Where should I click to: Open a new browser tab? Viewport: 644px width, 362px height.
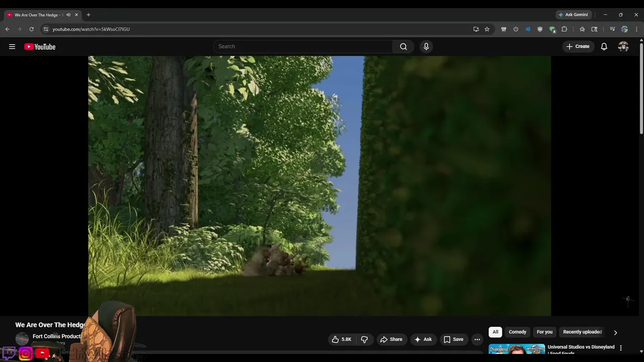click(89, 15)
